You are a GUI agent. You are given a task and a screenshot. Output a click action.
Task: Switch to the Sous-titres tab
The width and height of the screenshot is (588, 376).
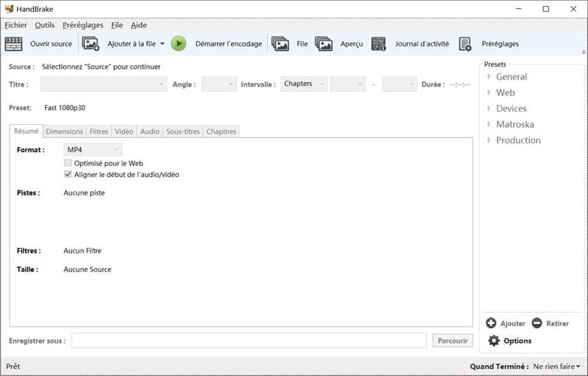click(183, 131)
